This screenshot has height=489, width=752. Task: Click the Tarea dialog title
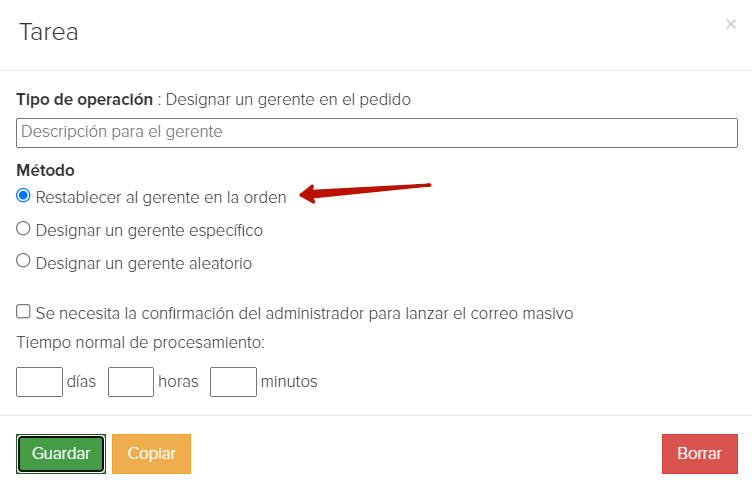coord(48,33)
